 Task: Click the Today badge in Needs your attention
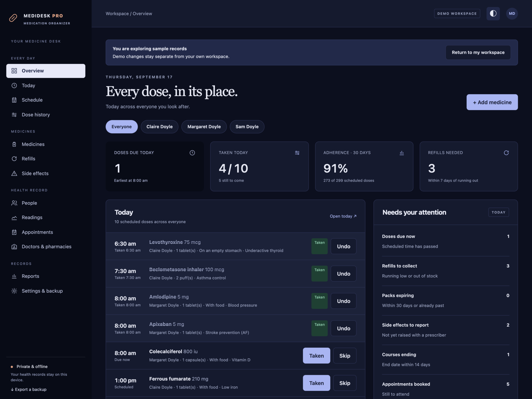498,212
